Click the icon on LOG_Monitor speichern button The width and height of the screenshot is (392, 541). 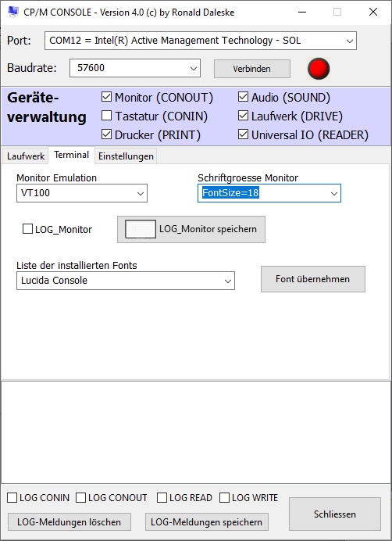(141, 229)
